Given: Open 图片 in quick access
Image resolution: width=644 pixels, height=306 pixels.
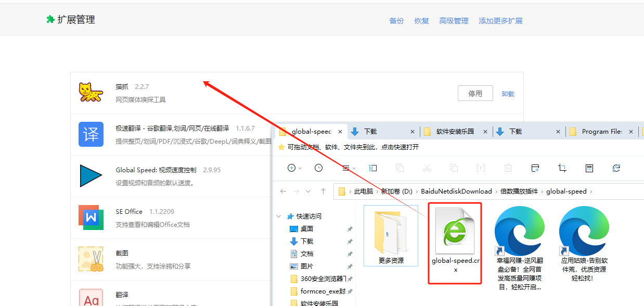Looking at the screenshot, I should pos(306,266).
